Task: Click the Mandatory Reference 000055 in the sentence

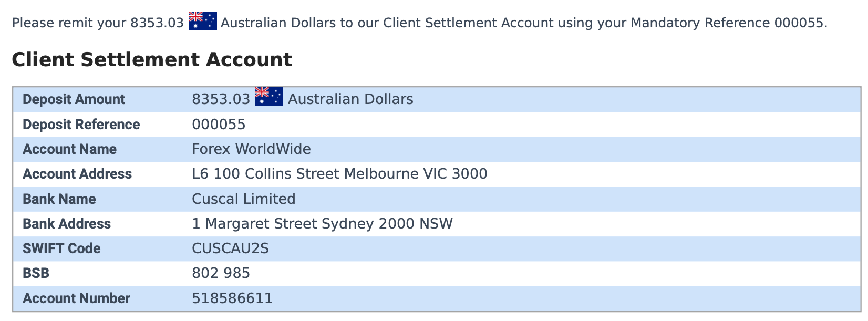Action: tap(799, 23)
